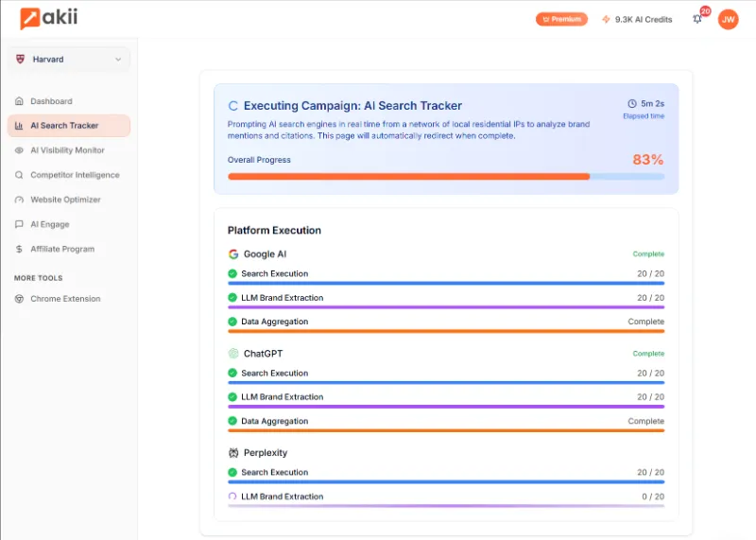This screenshot has height=540, width=756.
Task: Click the akii logo icon
Action: coord(29,18)
